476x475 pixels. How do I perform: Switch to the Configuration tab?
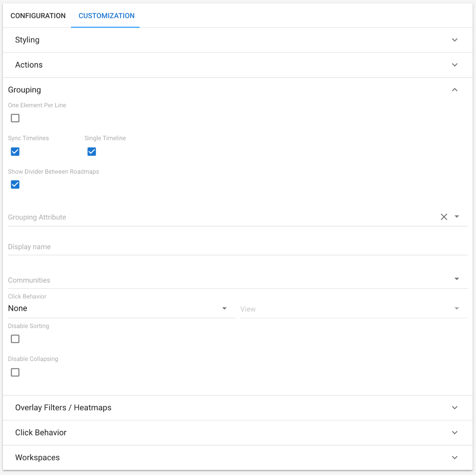(x=38, y=16)
